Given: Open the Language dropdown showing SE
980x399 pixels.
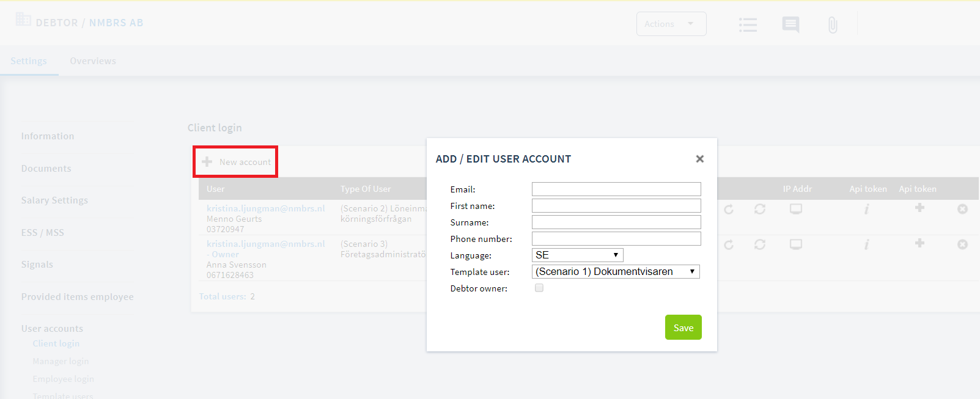Looking at the screenshot, I should [578, 255].
